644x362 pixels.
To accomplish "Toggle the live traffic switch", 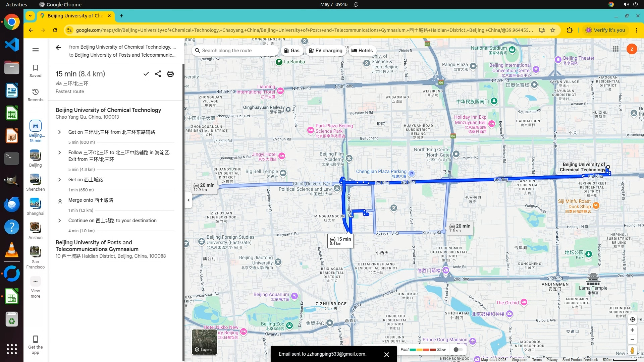I will [458, 350].
